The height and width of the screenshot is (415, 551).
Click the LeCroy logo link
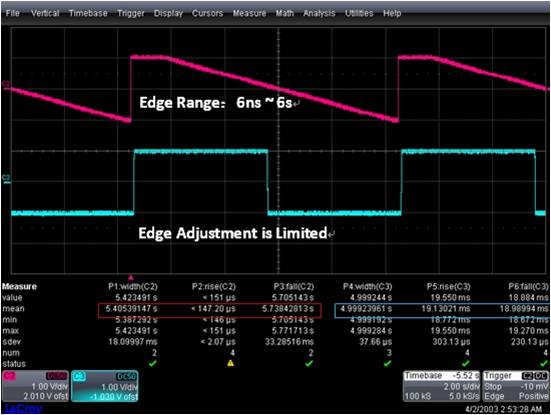23,409
